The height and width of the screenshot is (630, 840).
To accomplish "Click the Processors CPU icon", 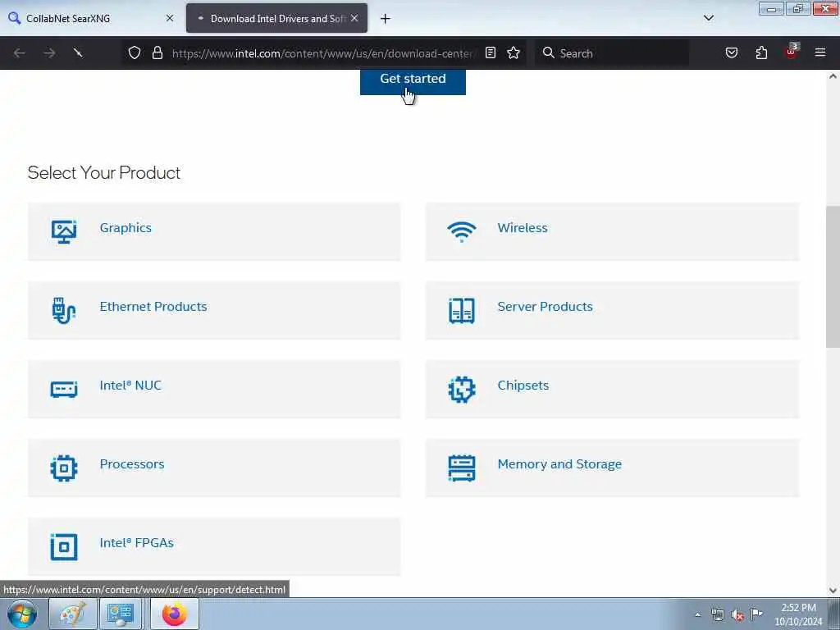I will (x=64, y=468).
